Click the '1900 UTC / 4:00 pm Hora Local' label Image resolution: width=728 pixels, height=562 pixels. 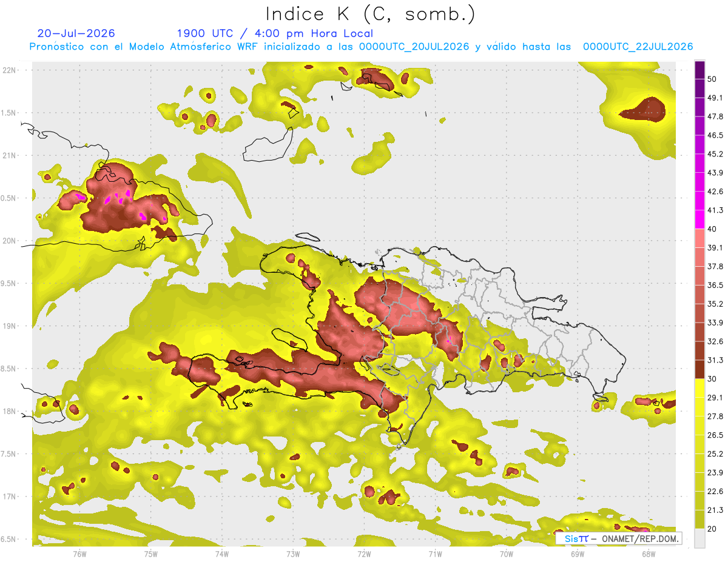click(x=275, y=33)
